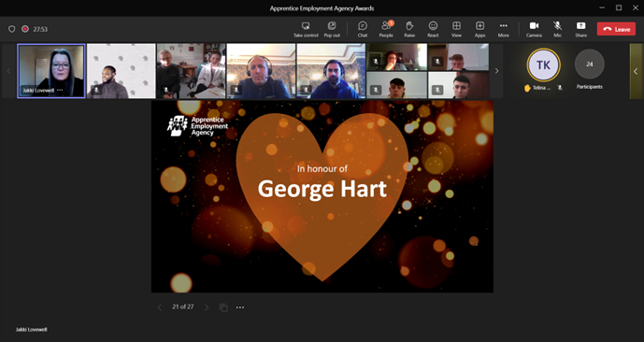Raise your hand in meeting
This screenshot has width=644, height=342.
point(409,29)
